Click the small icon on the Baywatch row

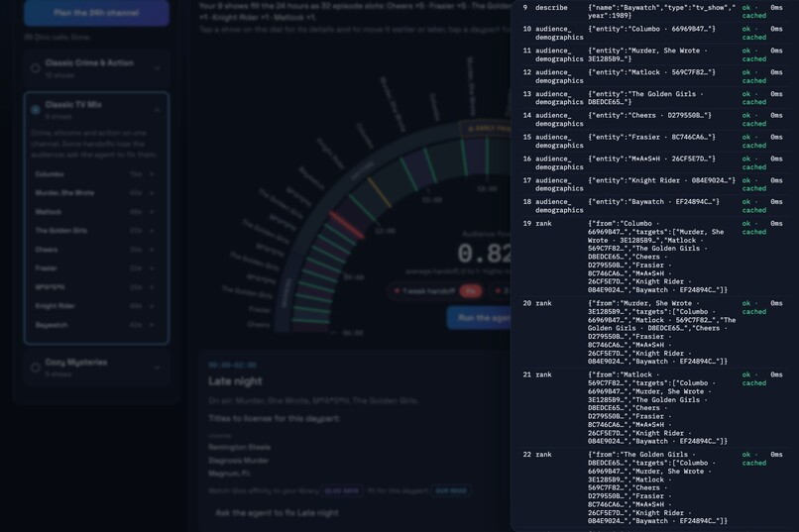(x=152, y=325)
